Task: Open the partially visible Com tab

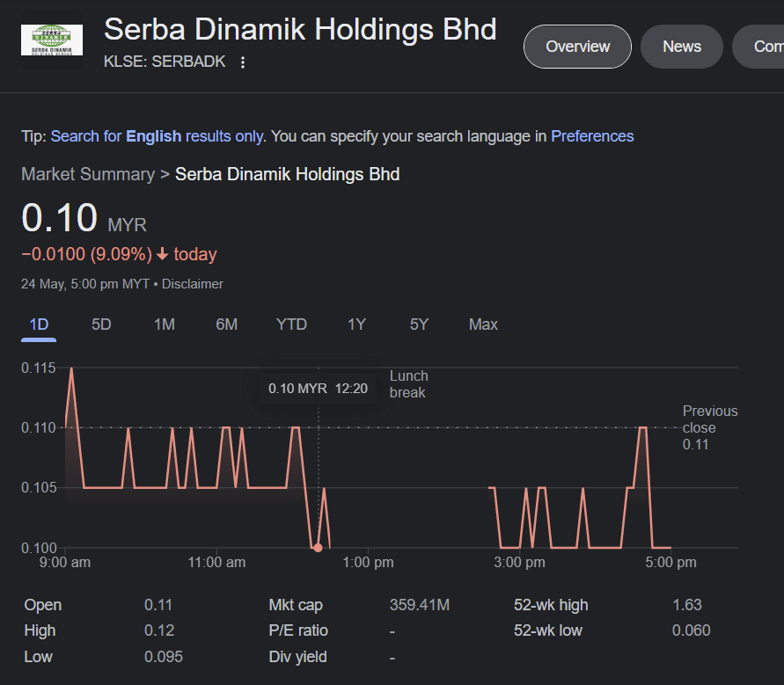Action: (758, 47)
